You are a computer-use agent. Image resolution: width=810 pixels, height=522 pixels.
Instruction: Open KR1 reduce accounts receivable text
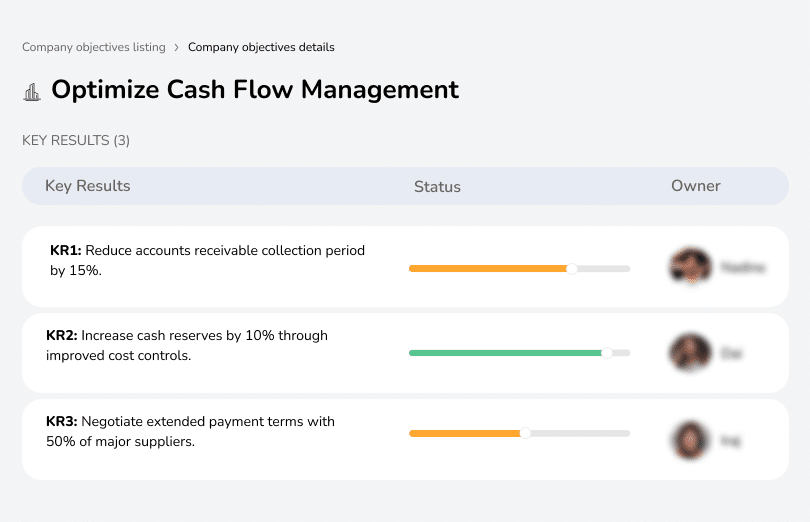pyautogui.click(x=207, y=260)
